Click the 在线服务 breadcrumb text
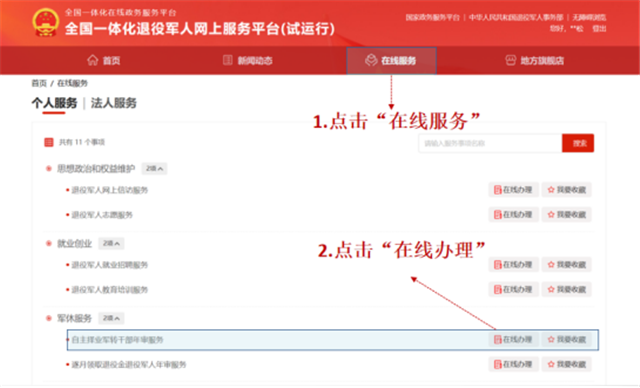Screen dimensions: 640x388 (72, 83)
